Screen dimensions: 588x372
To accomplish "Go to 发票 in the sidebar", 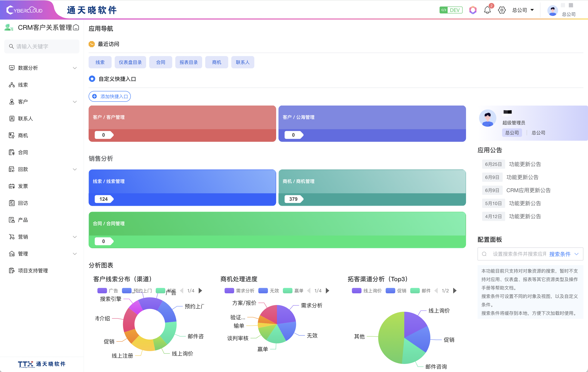I will click(23, 186).
